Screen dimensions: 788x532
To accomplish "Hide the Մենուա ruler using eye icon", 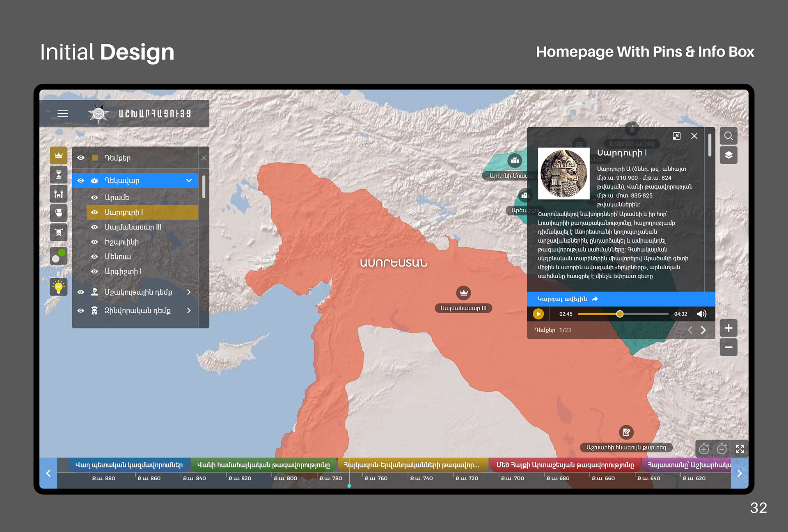I will tap(94, 257).
